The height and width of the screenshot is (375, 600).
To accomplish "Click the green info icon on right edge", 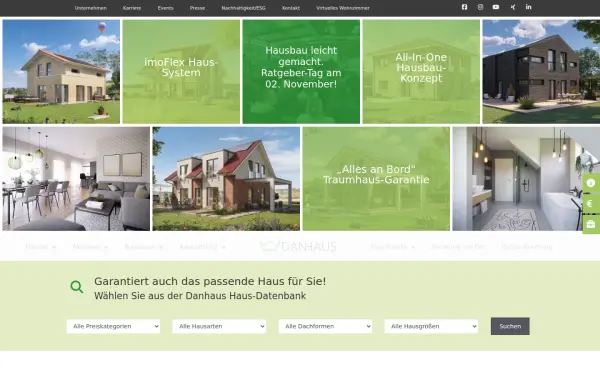I will click(591, 183).
